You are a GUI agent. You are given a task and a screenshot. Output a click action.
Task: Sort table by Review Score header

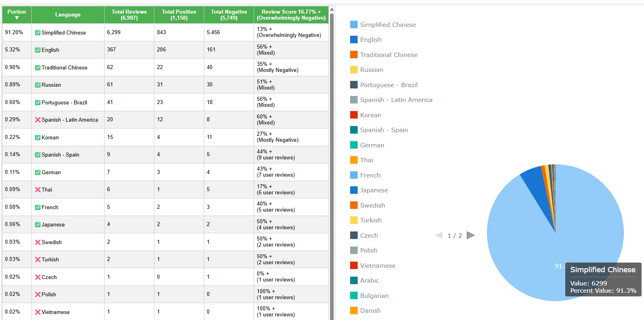click(291, 15)
